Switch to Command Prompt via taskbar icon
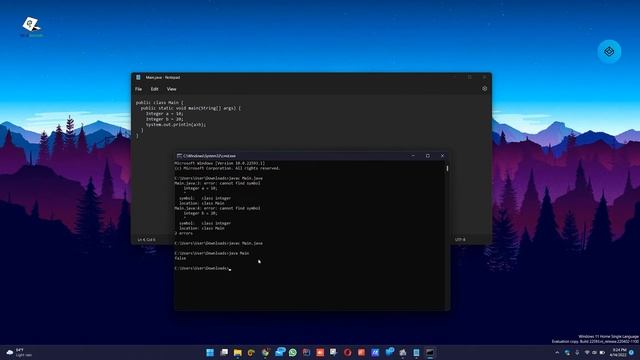 tap(430, 352)
